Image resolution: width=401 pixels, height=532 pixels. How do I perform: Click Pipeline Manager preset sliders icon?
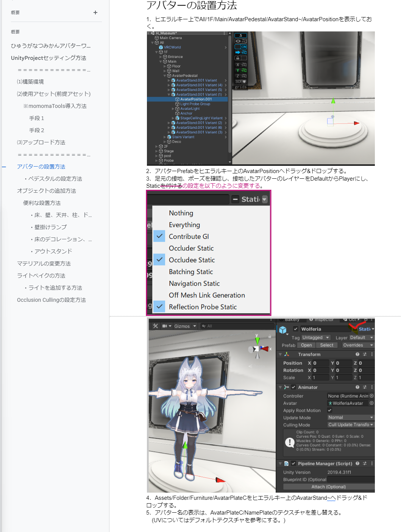pos(365,463)
